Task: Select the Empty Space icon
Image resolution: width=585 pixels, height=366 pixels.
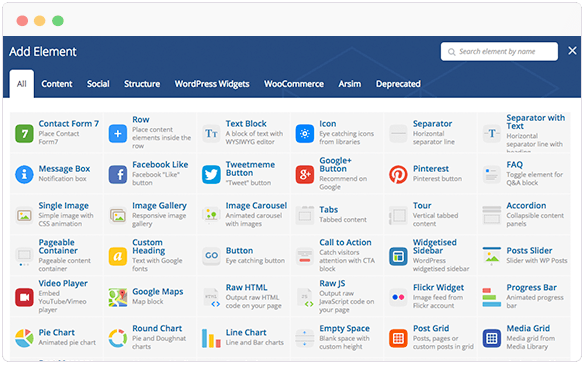Action: point(305,338)
